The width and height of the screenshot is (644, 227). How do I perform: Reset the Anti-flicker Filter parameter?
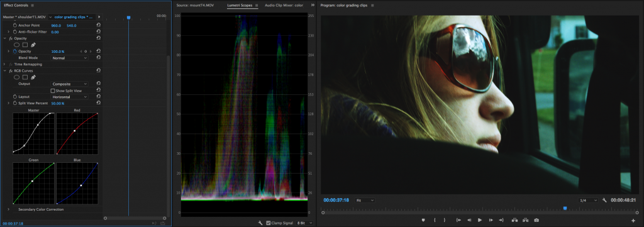pos(99,31)
